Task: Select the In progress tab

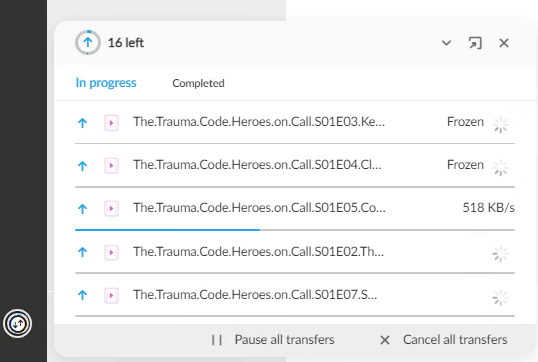Action: 106,83
